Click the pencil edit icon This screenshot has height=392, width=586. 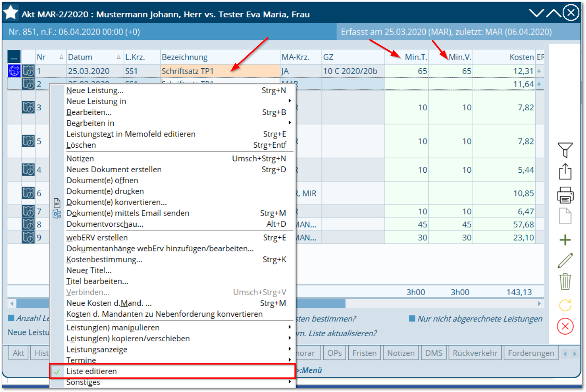click(565, 261)
